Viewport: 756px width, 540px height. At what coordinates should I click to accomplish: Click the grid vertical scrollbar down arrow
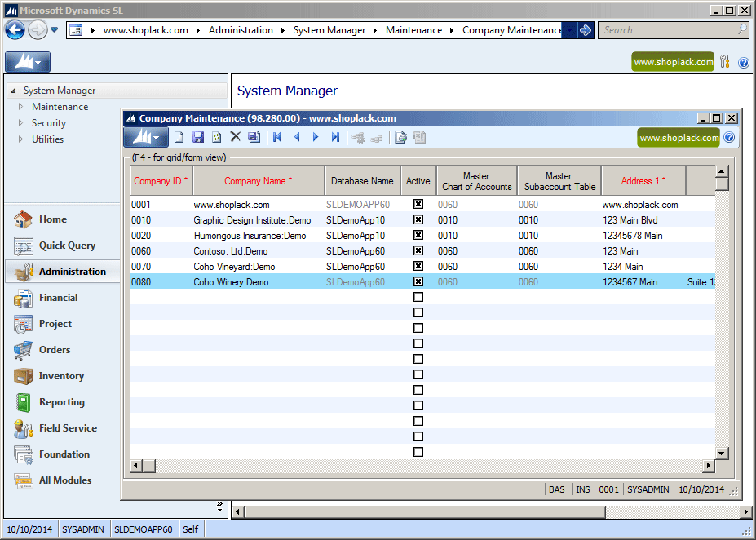pyautogui.click(x=721, y=453)
